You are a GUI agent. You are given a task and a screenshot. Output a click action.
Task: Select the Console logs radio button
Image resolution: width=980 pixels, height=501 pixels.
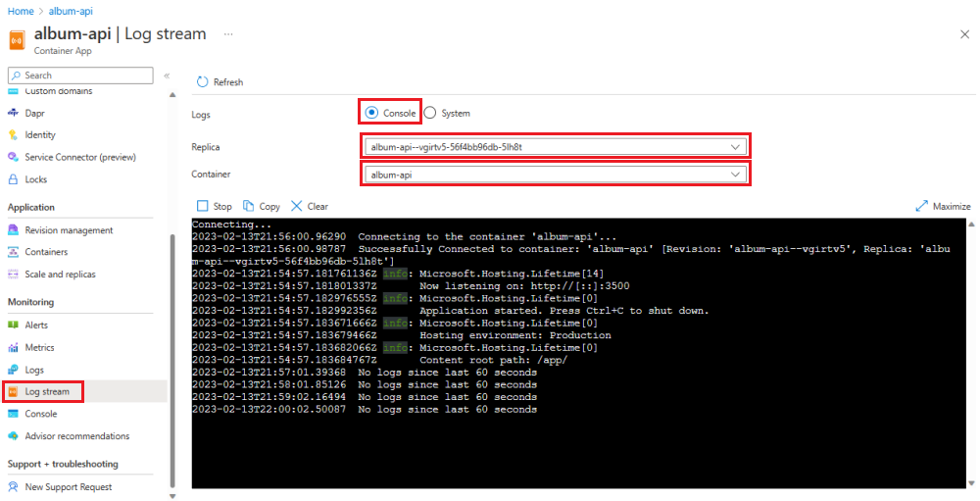(371, 113)
